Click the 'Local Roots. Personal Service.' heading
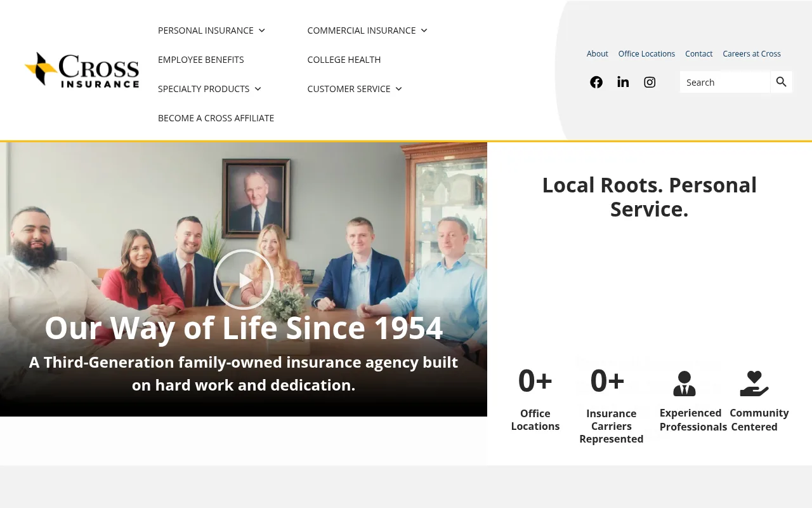Image resolution: width=812 pixels, height=508 pixels. pyautogui.click(x=650, y=197)
